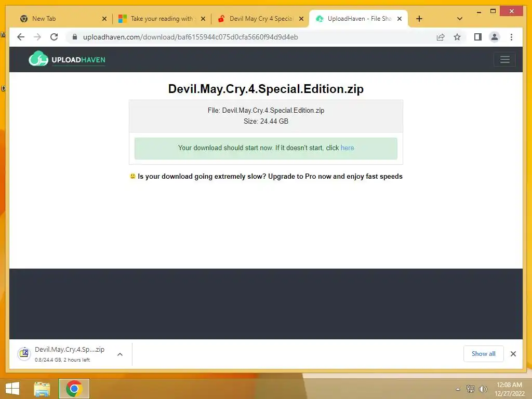
Task: Close the New Tab tab
Action: pos(104,19)
